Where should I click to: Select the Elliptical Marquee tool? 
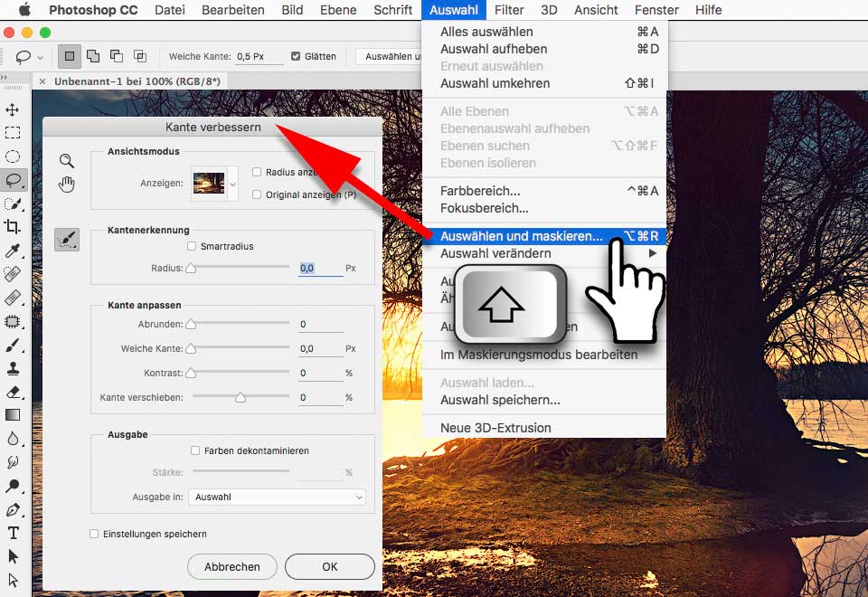click(12, 156)
